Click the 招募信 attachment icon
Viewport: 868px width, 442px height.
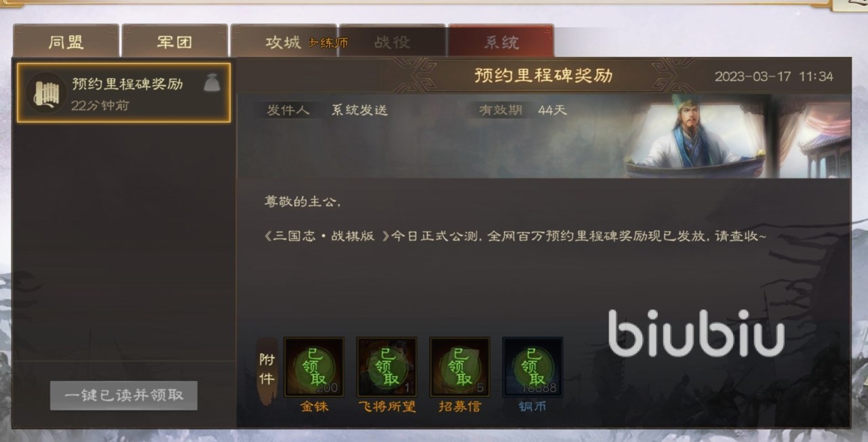click(460, 367)
